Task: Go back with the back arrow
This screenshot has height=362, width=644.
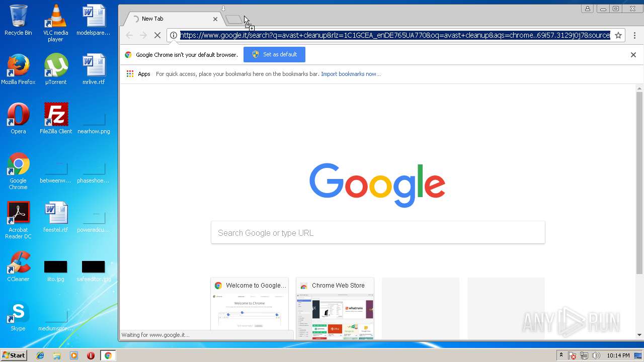Action: tap(129, 35)
